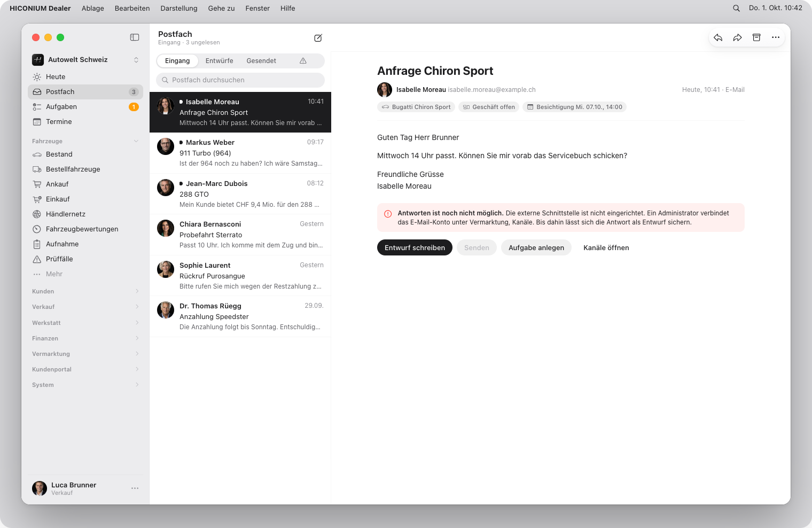Switch to Gesendet tab

point(261,61)
